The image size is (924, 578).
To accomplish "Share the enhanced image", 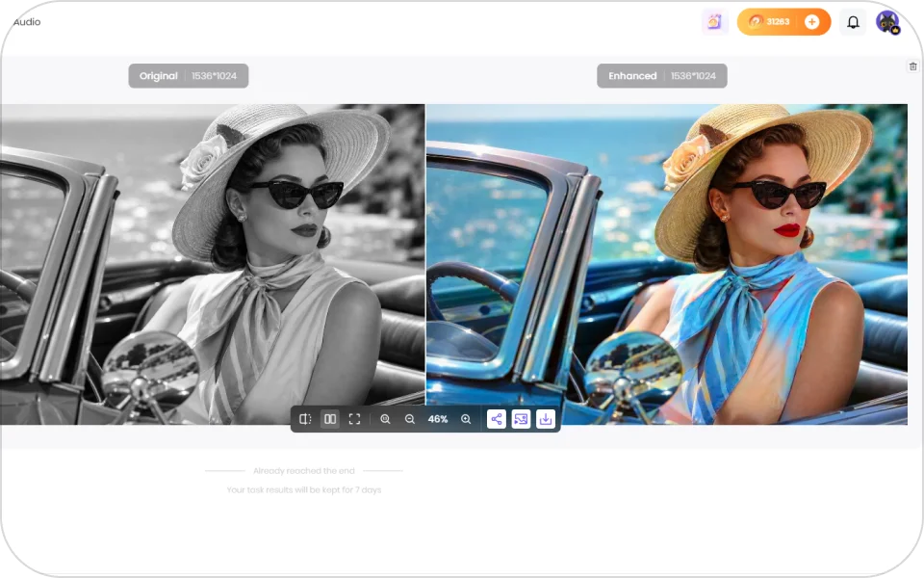I will 497,419.
